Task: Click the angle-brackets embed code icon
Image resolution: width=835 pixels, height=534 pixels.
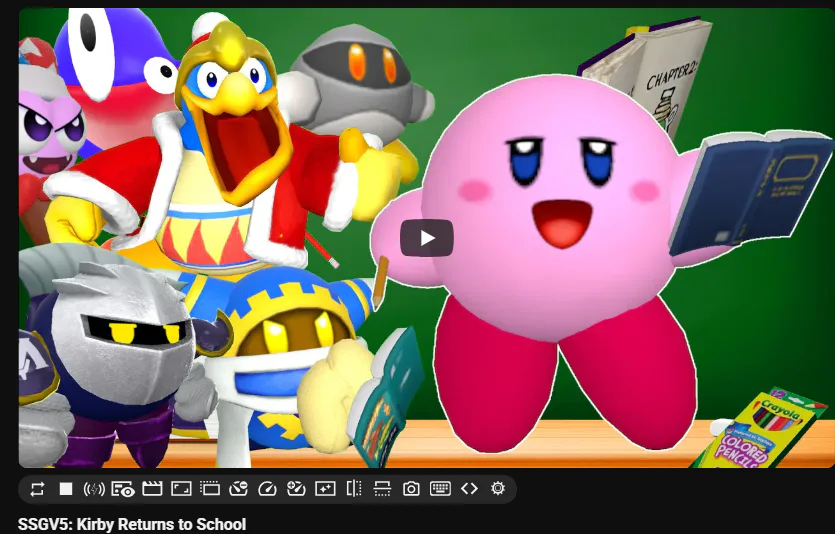Action: point(469,489)
